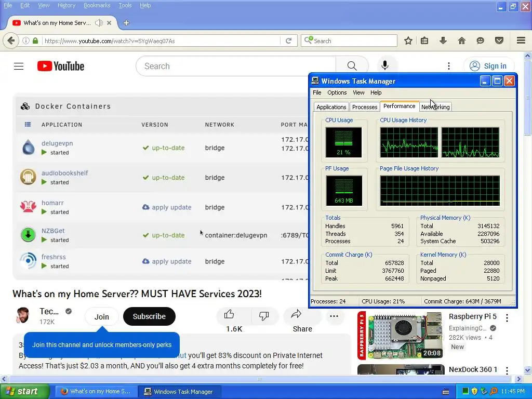Viewport: 532px width, 399px height.
Task: Select Windows Task Manager taskbar button
Action: pos(180,392)
